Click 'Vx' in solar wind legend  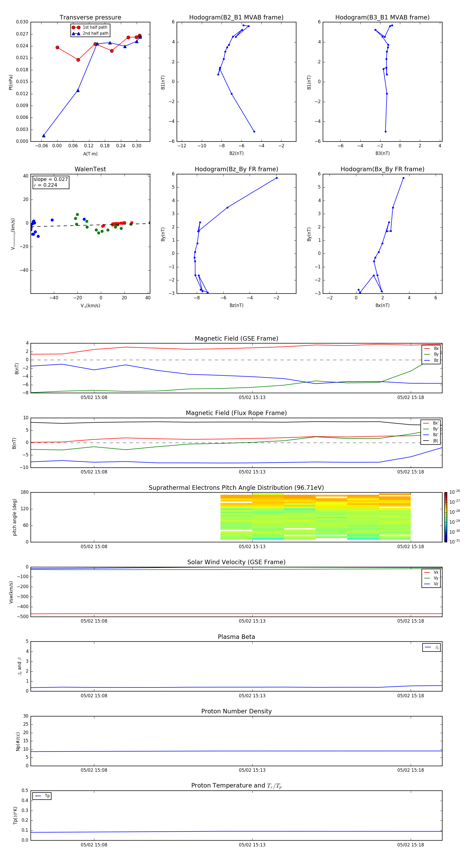(436, 572)
